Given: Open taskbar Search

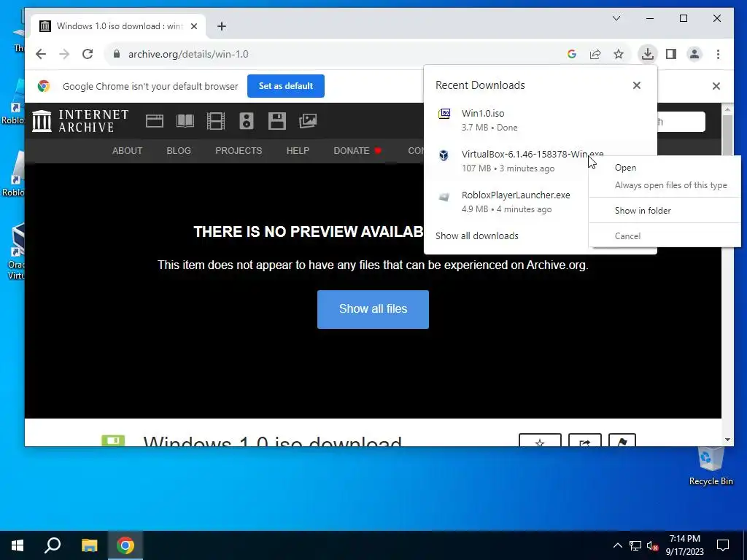Looking at the screenshot, I should 53,545.
